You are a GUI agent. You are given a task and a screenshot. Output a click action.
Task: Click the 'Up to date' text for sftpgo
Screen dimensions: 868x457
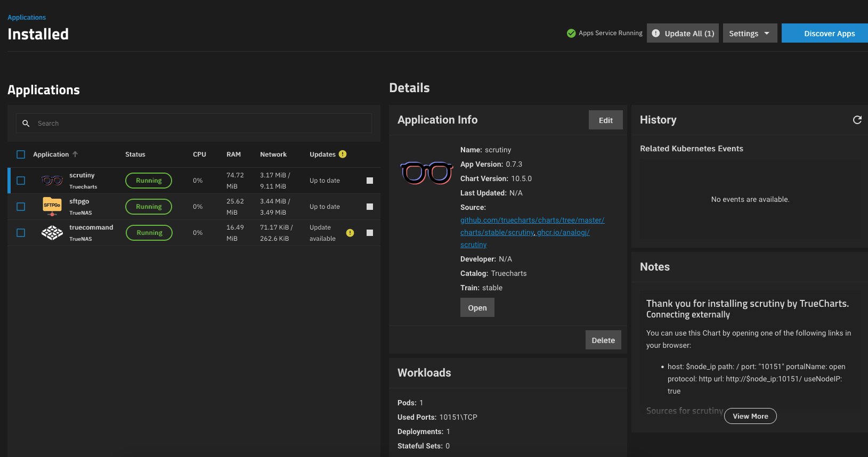tap(325, 207)
